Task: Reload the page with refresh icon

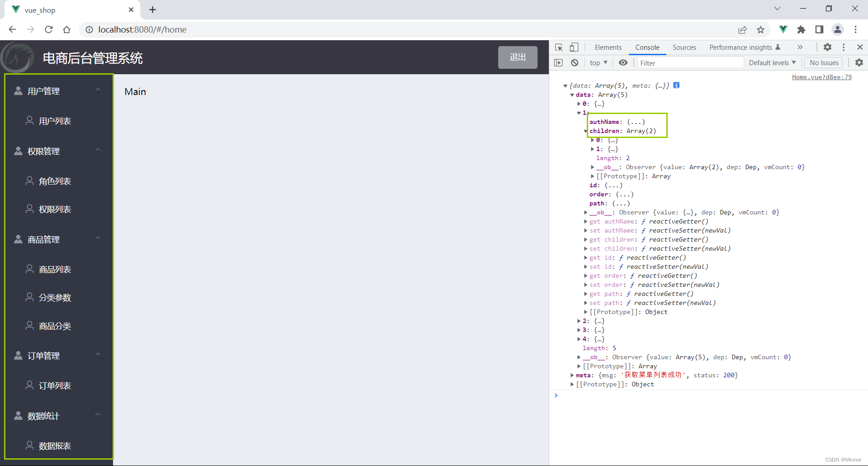Action: pyautogui.click(x=49, y=29)
